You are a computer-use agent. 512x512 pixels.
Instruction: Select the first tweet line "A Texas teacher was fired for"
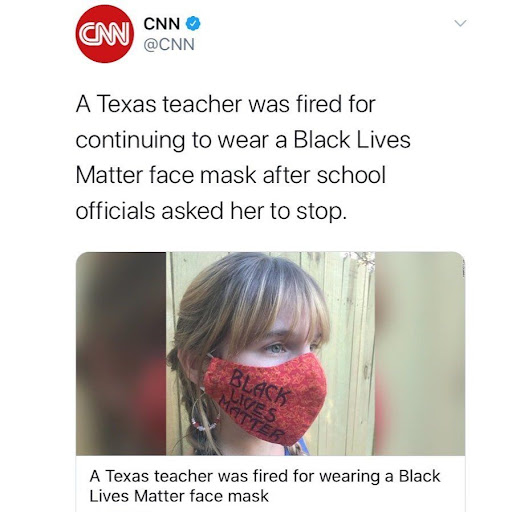tap(226, 104)
